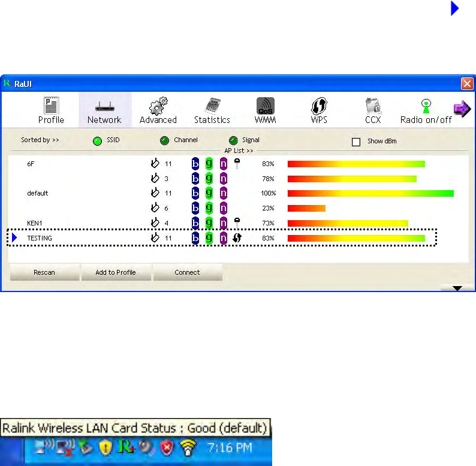The image size is (476, 466).
Task: Click the yellow wireless signal tray icon
Action: coord(188,448)
